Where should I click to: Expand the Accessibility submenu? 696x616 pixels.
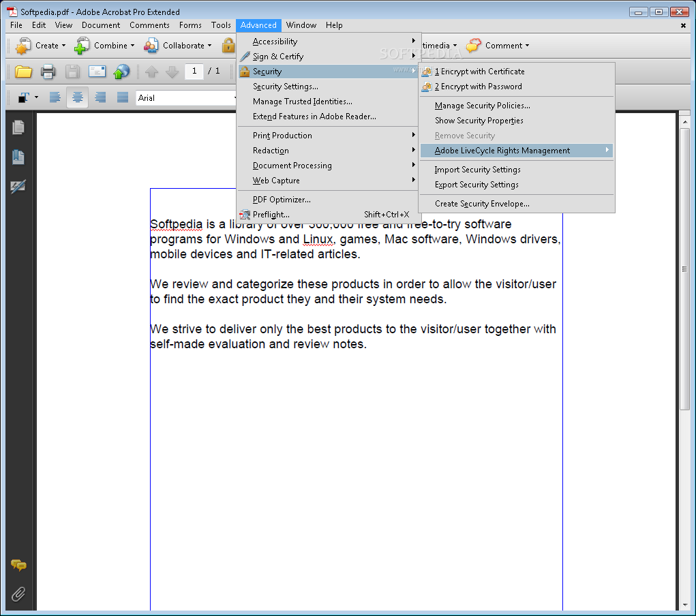pos(329,42)
